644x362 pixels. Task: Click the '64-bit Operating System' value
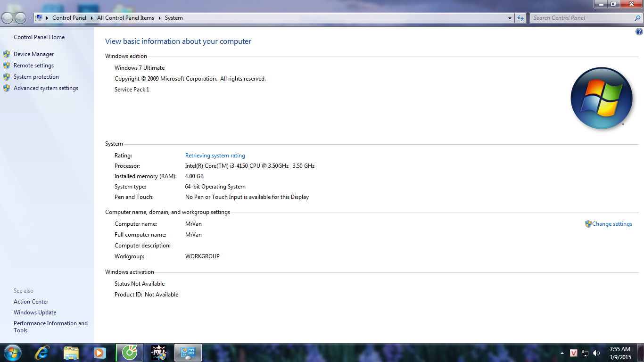tap(215, 187)
